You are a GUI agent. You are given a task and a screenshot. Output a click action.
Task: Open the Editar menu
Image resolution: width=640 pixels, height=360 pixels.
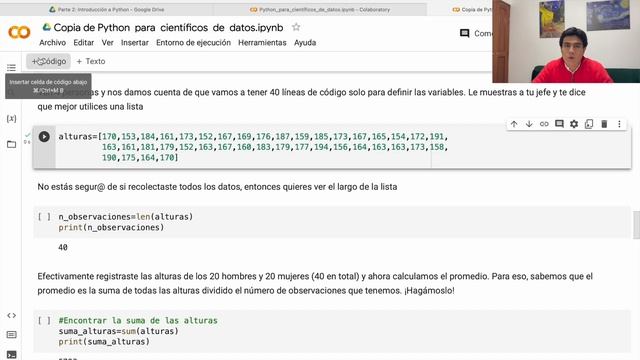tap(84, 42)
